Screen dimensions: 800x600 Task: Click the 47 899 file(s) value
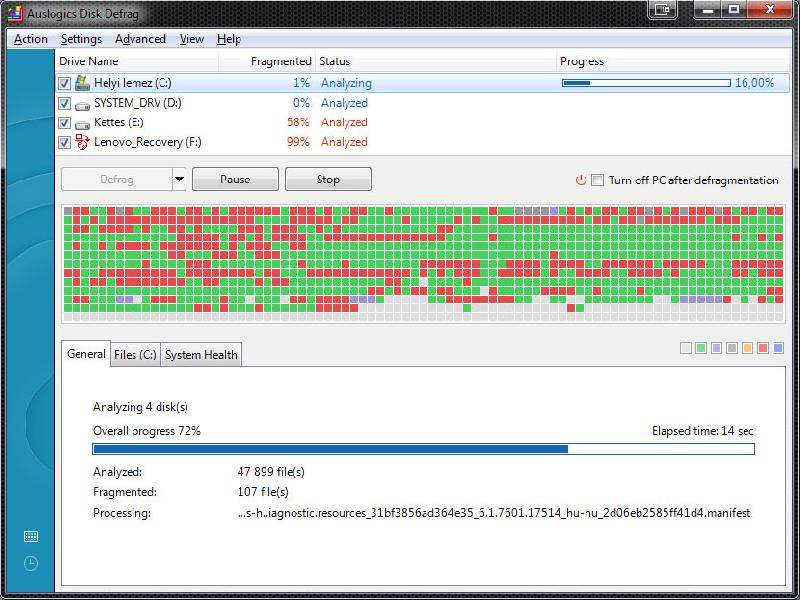[x=271, y=472]
